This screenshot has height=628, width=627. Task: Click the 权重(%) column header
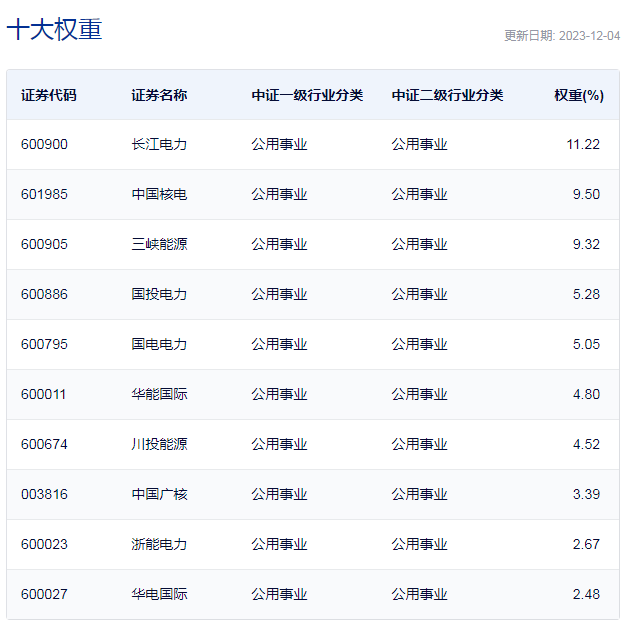point(579,95)
